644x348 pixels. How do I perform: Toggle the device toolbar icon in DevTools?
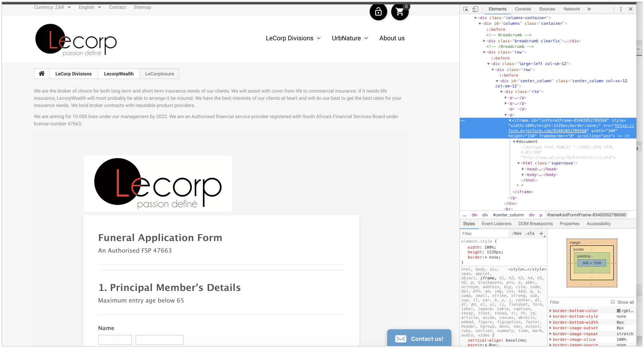[x=475, y=9]
